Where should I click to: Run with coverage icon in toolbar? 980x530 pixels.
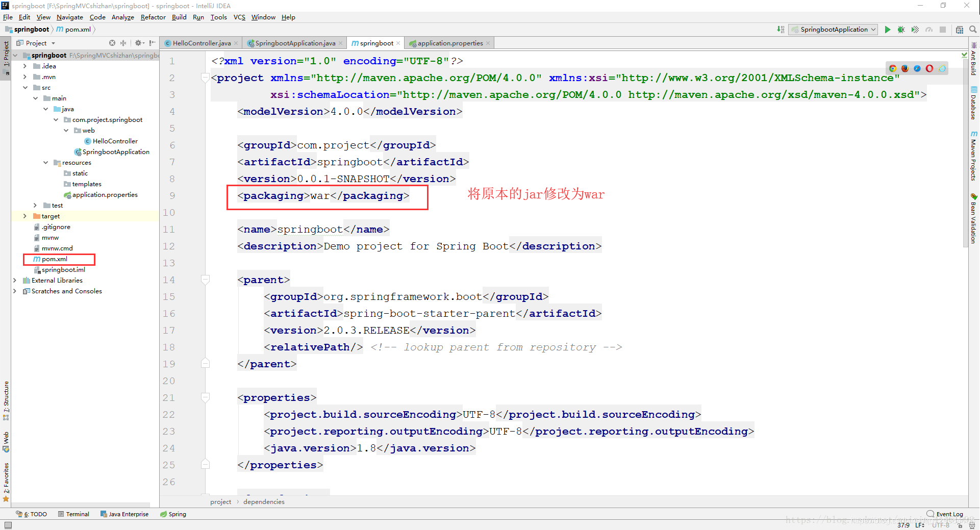pos(915,30)
